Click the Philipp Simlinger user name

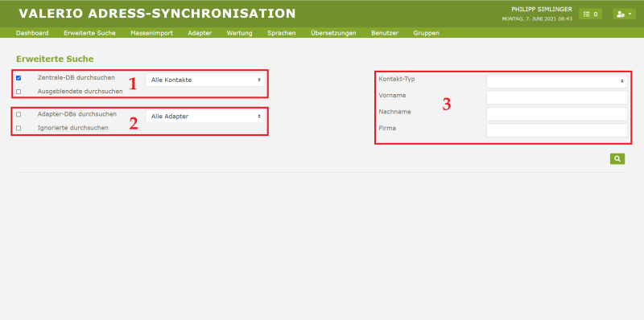542,9
